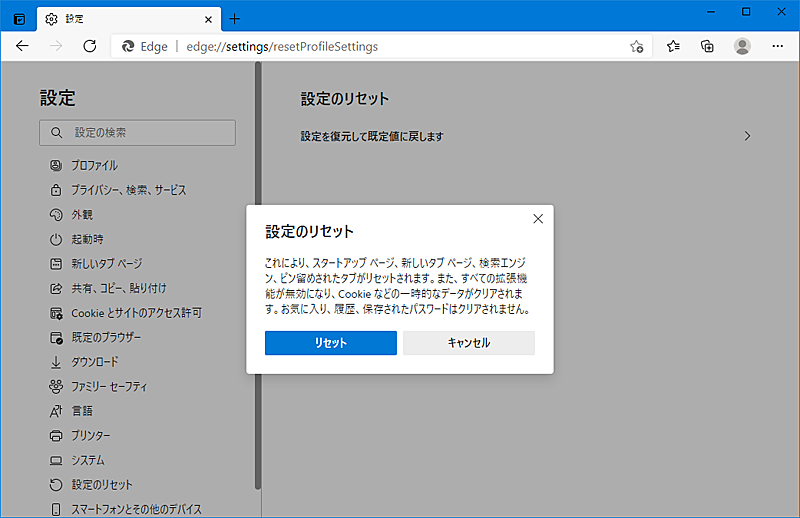Click the sidebar vertical scrollbar
This screenshot has width=800, height=518.
tap(258, 276)
